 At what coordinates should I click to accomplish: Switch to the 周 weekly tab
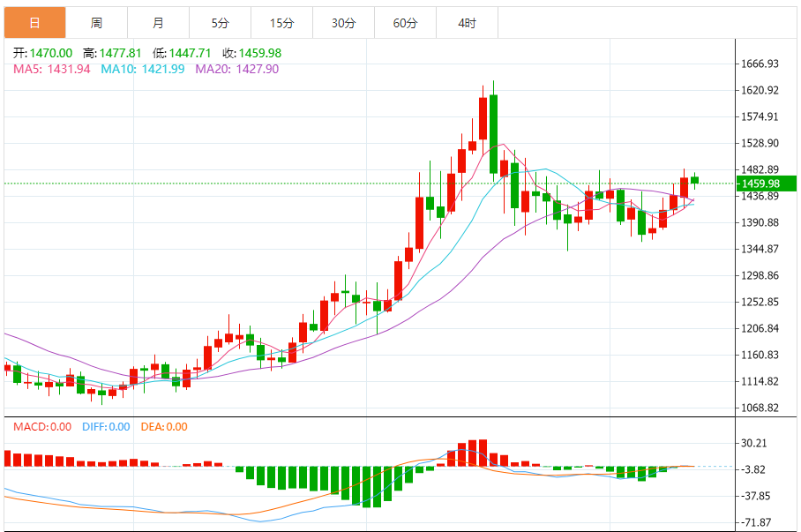[96, 23]
